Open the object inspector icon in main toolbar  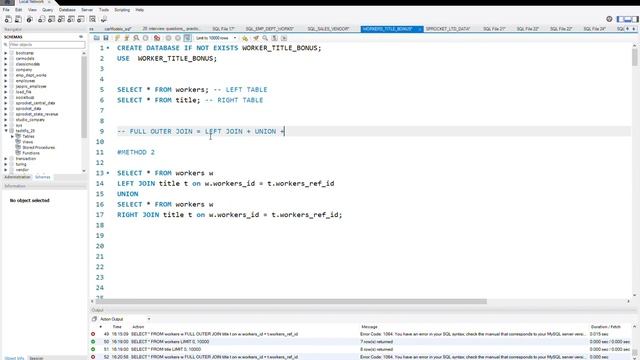coord(30,19)
